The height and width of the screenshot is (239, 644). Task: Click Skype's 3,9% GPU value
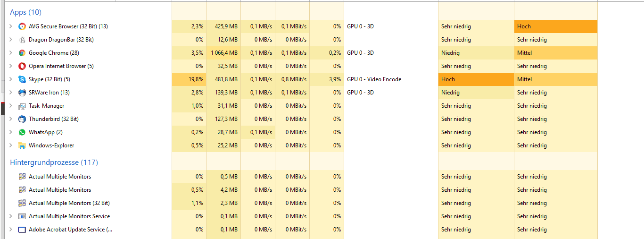[x=335, y=79]
